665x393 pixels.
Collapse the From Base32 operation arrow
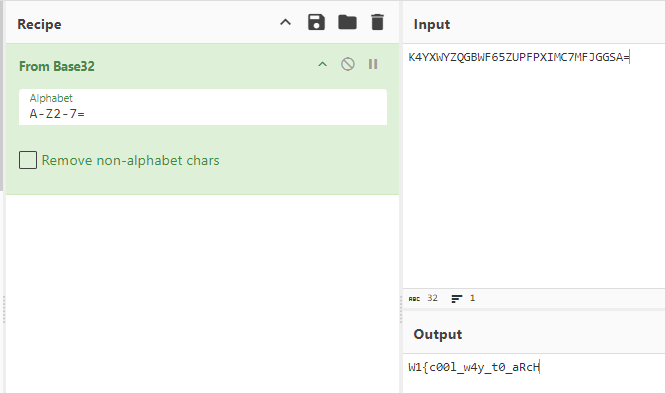point(323,64)
